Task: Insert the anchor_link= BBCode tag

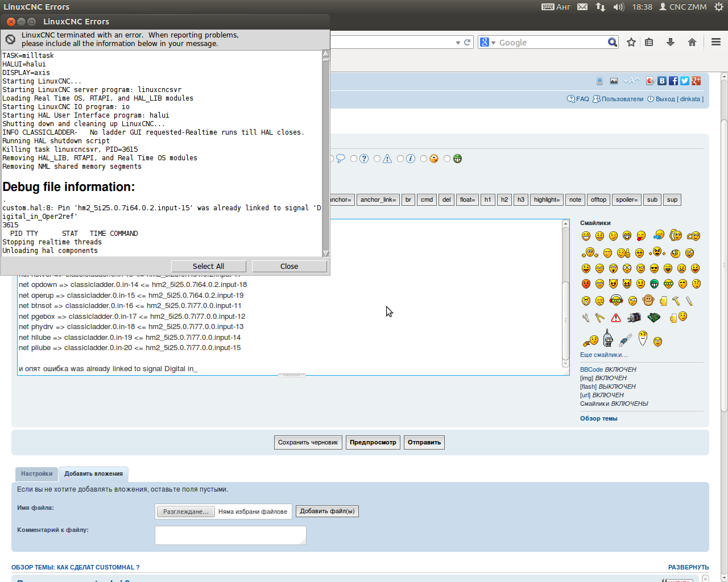Action: (378, 199)
